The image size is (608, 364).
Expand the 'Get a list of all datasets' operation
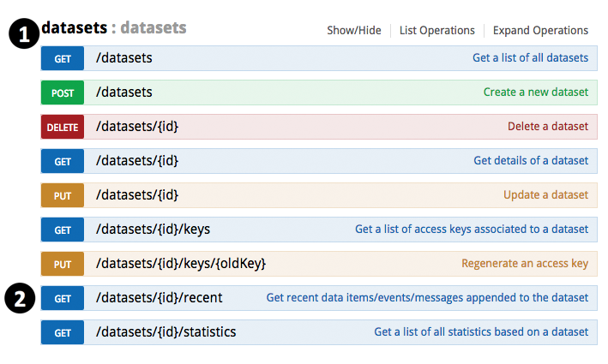pyautogui.click(x=530, y=58)
